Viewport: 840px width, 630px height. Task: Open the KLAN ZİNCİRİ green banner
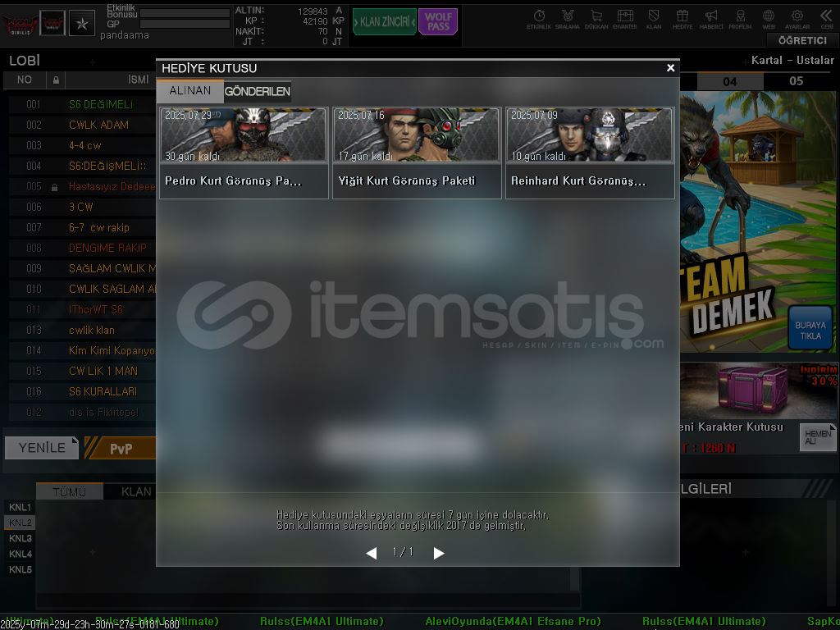pos(385,22)
